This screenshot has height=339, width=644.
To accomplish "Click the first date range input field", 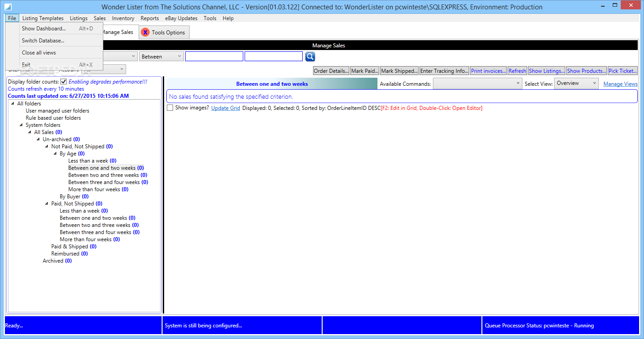I will [x=214, y=57].
